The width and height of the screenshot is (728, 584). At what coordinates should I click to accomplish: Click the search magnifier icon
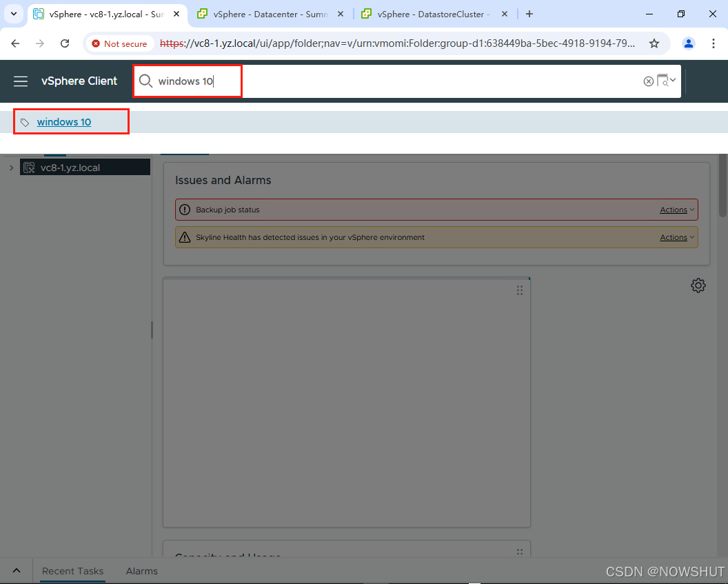pyautogui.click(x=145, y=81)
